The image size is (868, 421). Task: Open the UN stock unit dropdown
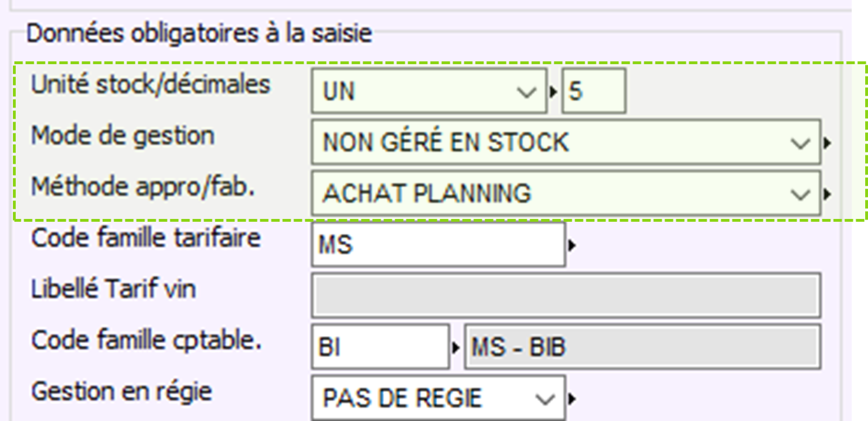pyautogui.click(x=526, y=92)
